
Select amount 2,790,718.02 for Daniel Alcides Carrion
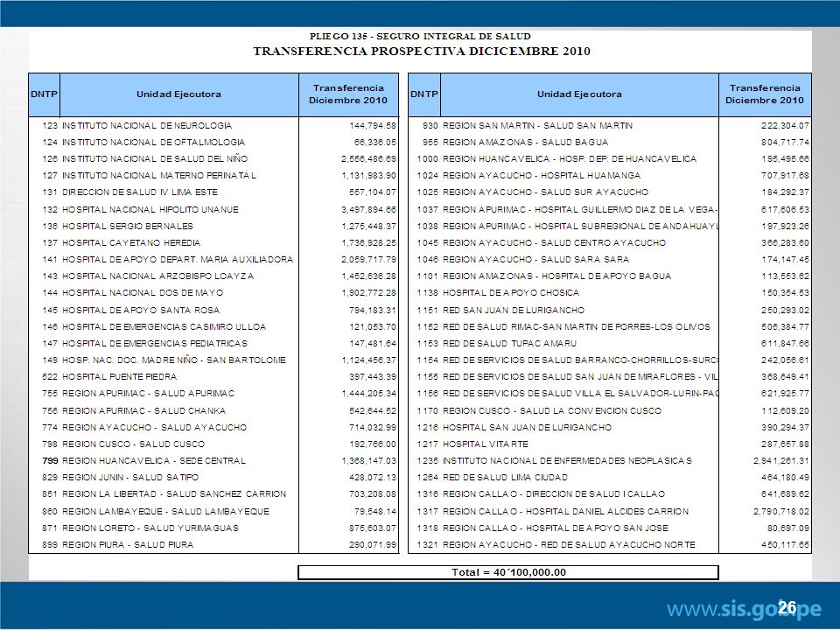coord(781,511)
